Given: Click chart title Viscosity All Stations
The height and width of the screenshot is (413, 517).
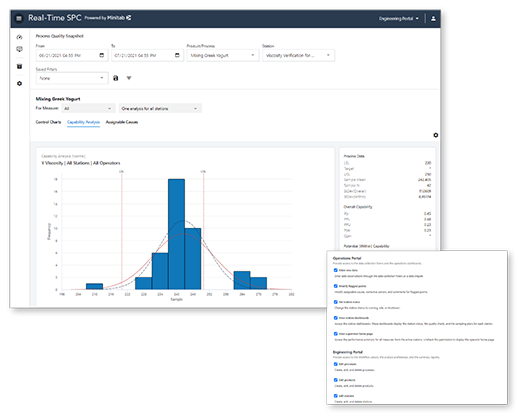Looking at the screenshot, I should click(x=81, y=163).
